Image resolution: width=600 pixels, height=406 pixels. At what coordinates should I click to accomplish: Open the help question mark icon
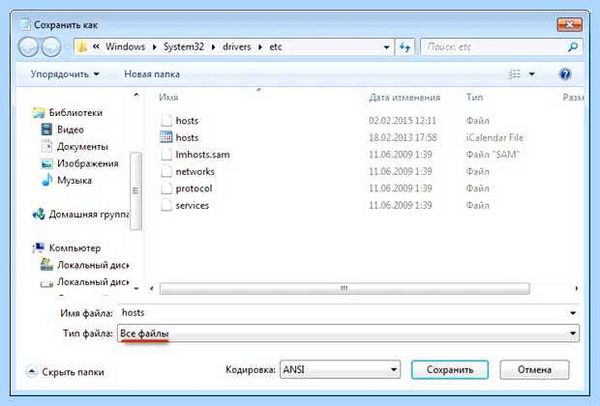coord(565,74)
